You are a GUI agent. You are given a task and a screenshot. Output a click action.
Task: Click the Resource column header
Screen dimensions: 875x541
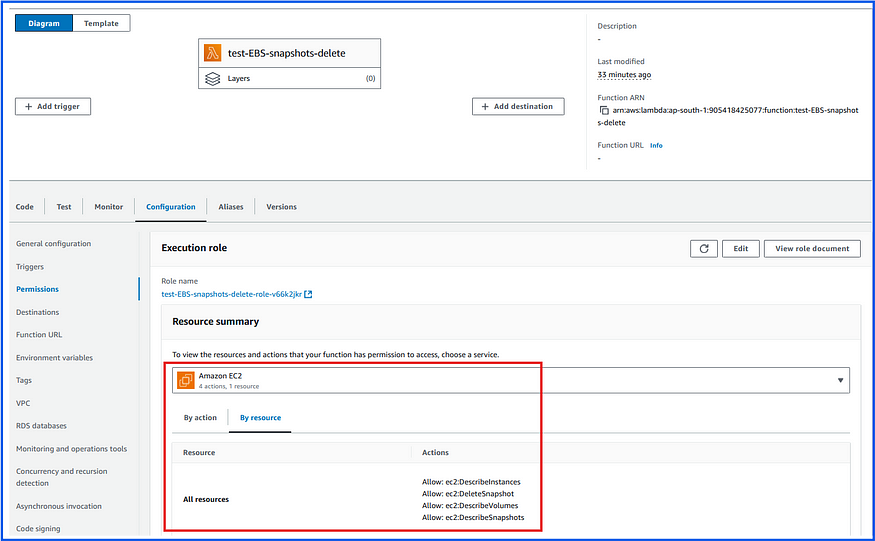coord(199,452)
